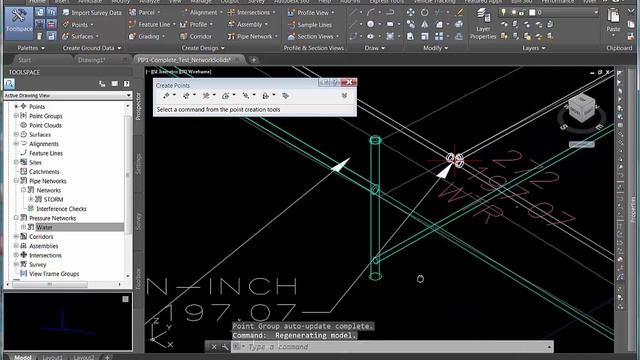Expand the Create Points dialog chevron
This screenshot has width=640, height=360.
click(344, 96)
